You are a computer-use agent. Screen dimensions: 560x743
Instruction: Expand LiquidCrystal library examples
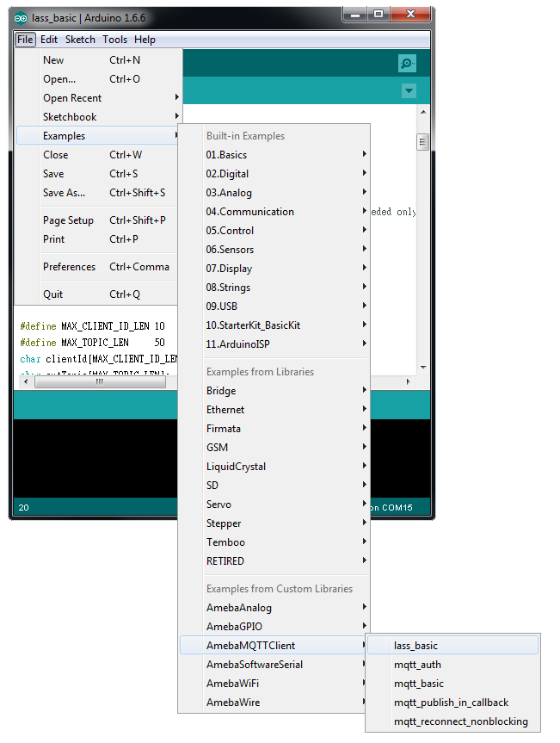274,467
